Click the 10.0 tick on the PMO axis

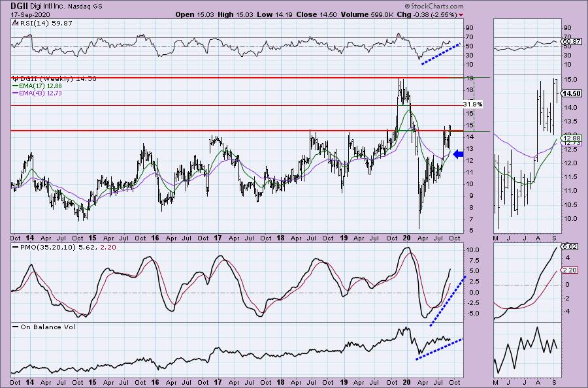click(472, 250)
